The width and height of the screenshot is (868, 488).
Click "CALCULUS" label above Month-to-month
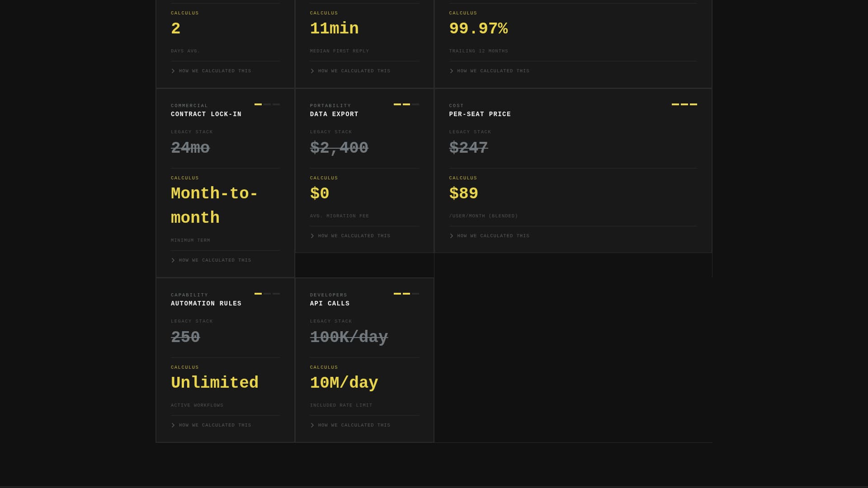coord(185,178)
